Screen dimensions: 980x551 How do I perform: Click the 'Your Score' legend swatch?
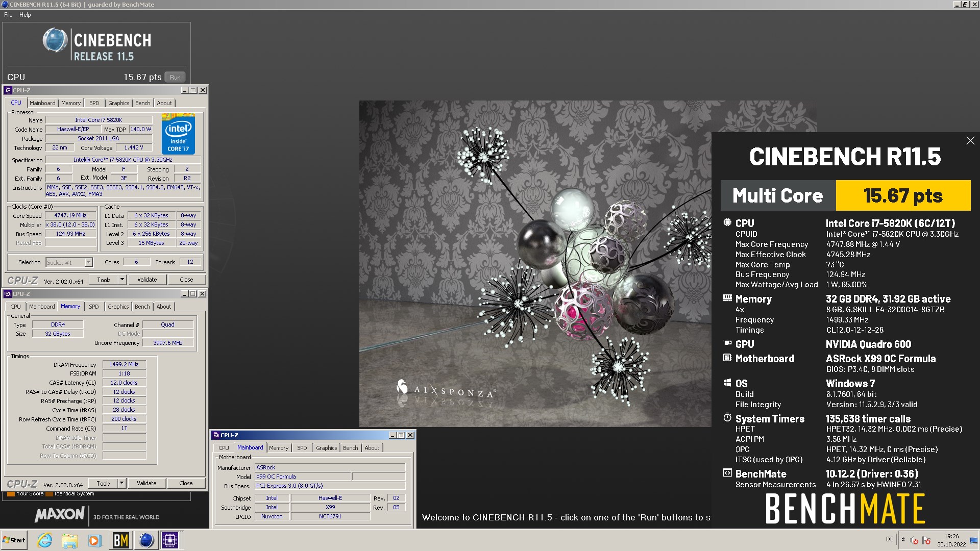point(11,494)
